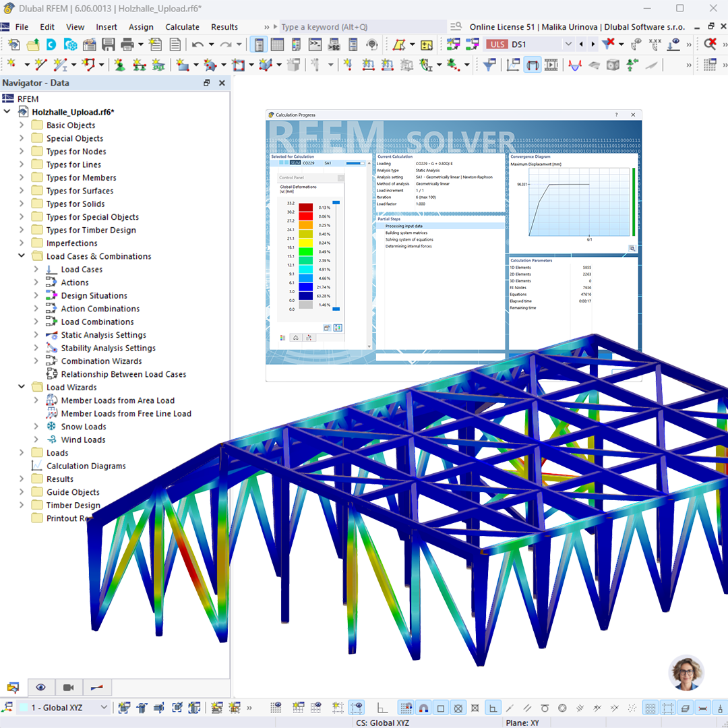Expand the Basic Objects folder
Screen dimensions: 728x728
(x=22, y=125)
